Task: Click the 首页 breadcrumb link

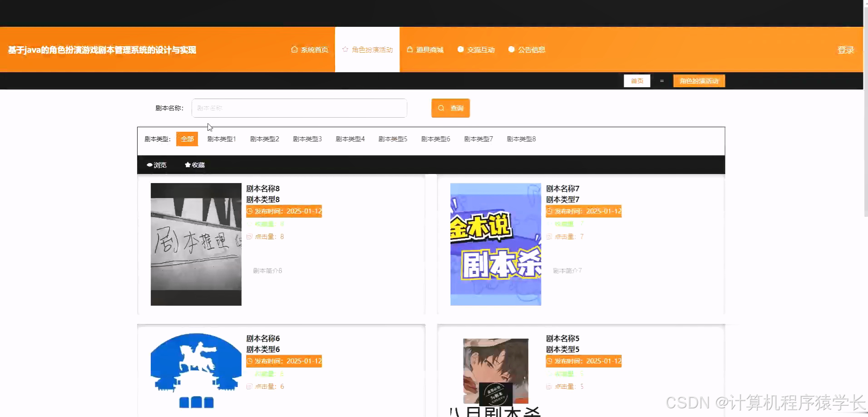Action: click(x=637, y=80)
